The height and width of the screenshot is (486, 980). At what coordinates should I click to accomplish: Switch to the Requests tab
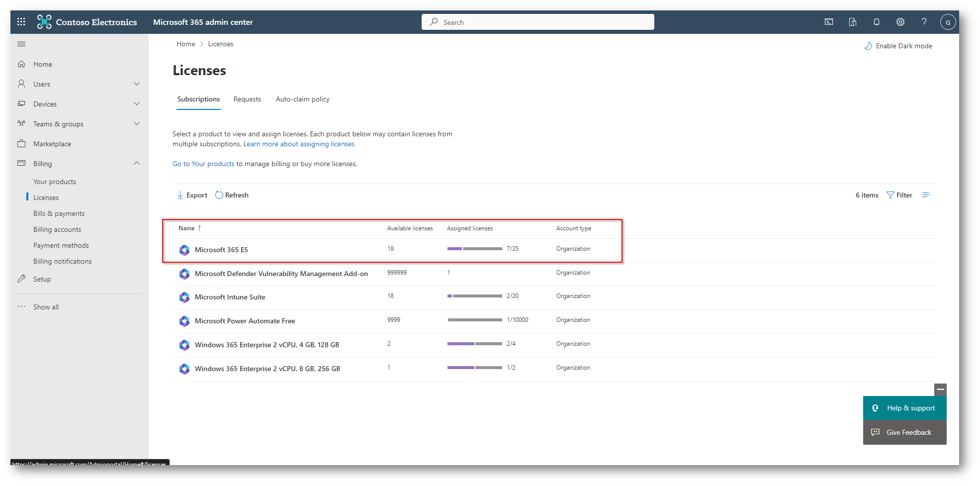[247, 99]
